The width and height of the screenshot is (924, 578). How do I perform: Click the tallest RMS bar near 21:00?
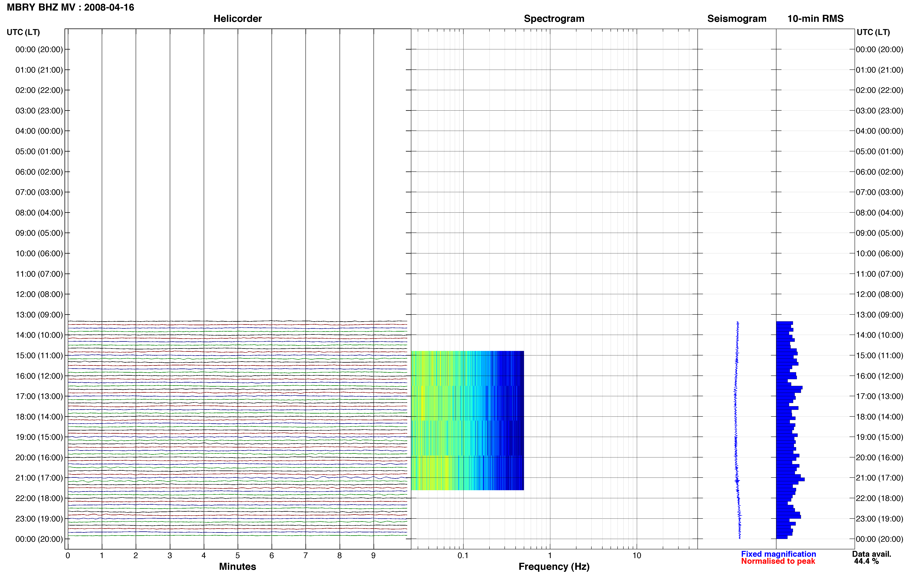[790, 479]
